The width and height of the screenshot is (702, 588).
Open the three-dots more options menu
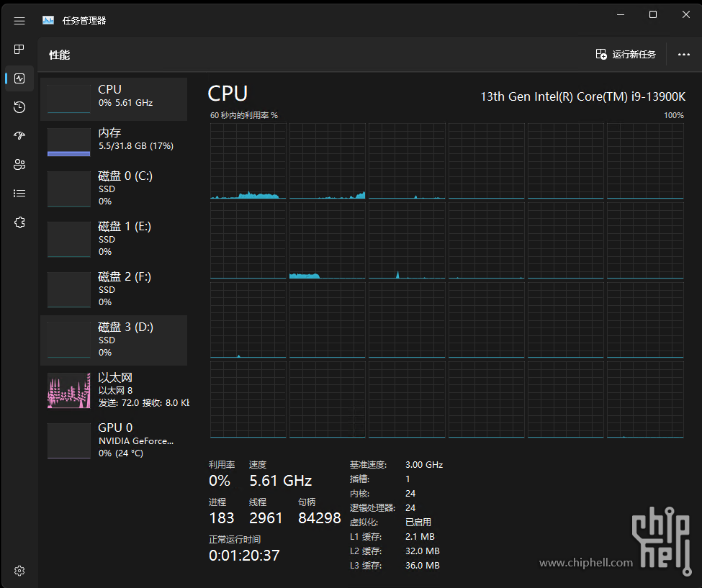(684, 55)
